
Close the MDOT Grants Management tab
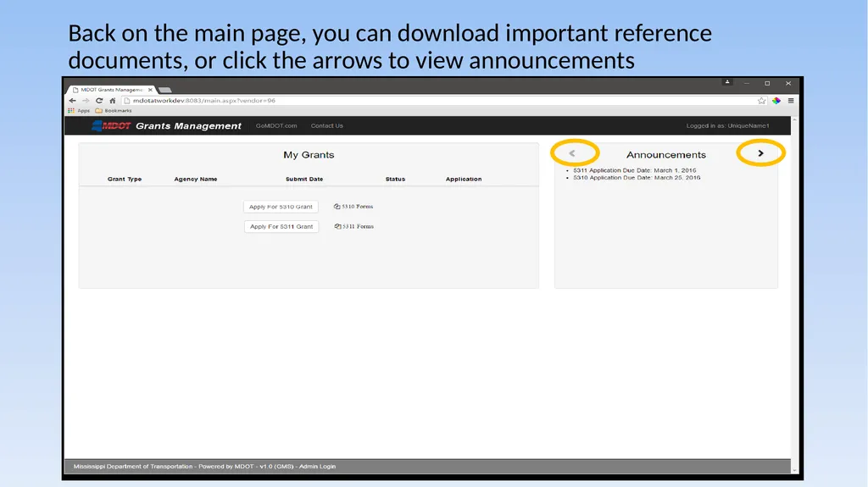pos(150,90)
